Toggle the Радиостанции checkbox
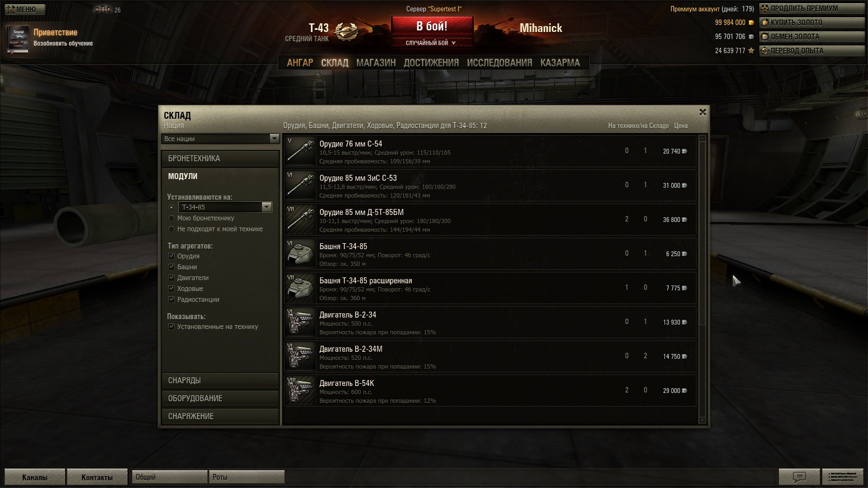Viewport: 868px width, 488px height. 171,300
